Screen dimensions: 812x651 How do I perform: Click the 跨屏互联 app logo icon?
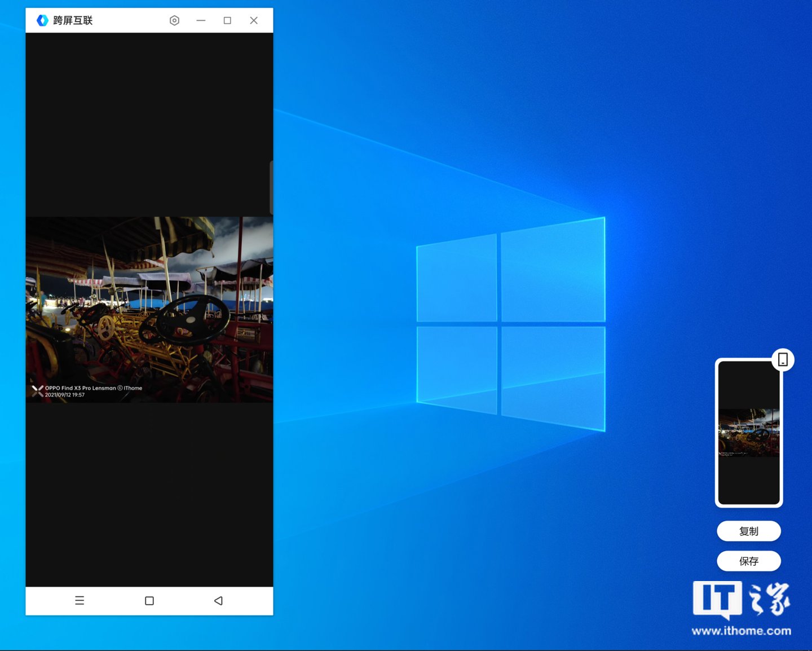[42, 20]
